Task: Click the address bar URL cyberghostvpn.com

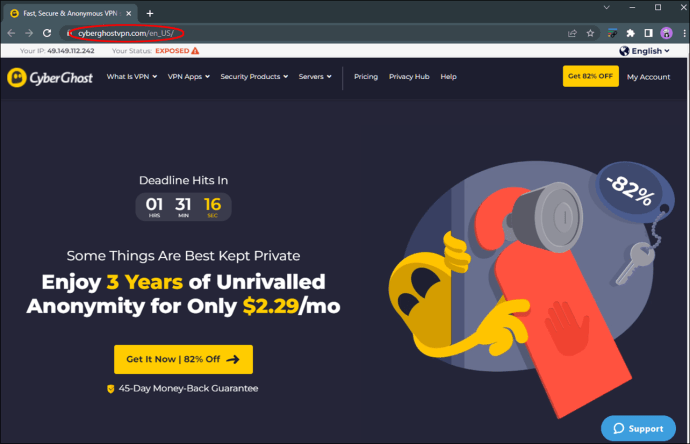Action: 126,33
